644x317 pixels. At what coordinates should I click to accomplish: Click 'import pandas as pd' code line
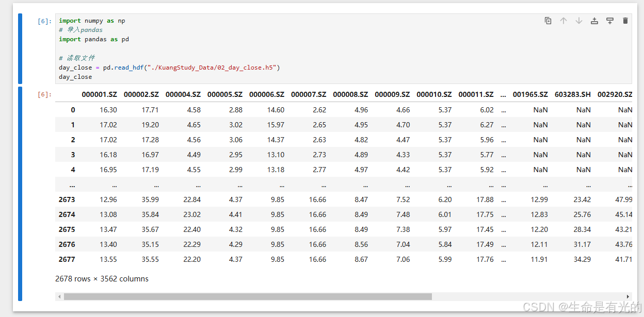point(94,40)
